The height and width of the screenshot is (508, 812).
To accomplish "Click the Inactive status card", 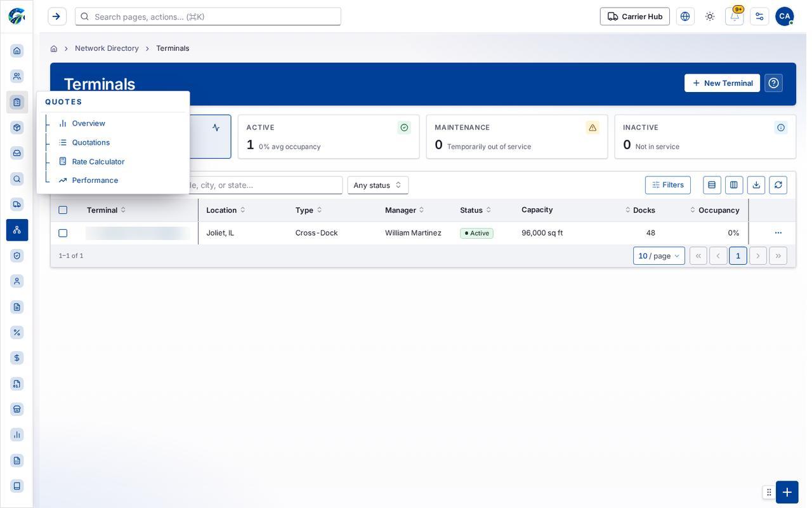I will (x=705, y=137).
